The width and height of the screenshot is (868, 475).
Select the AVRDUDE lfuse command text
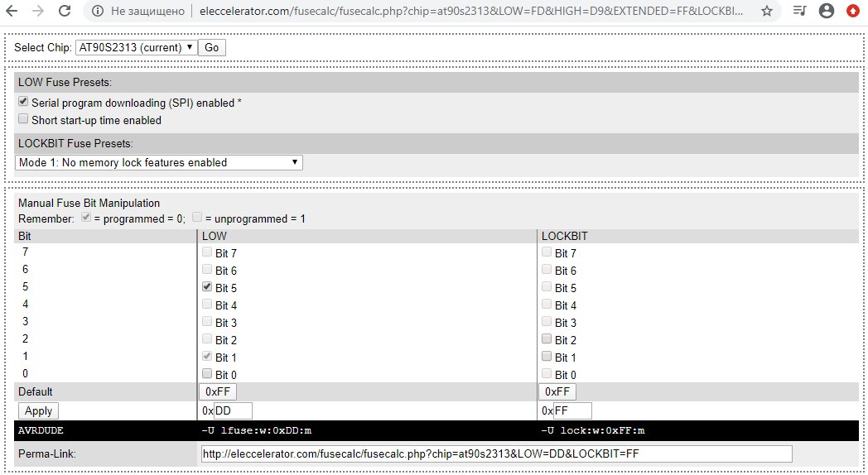coord(256,430)
